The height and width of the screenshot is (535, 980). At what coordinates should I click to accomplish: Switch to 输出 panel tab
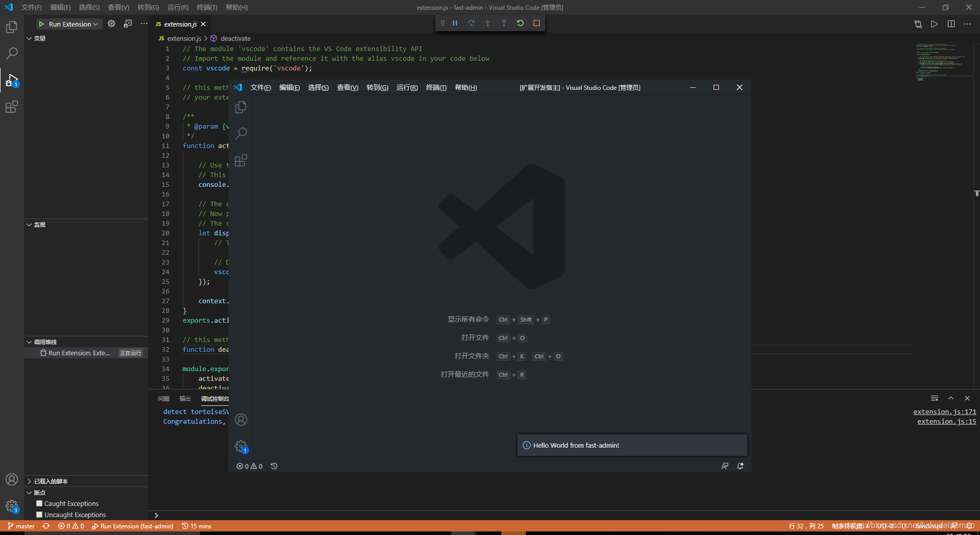click(x=185, y=399)
